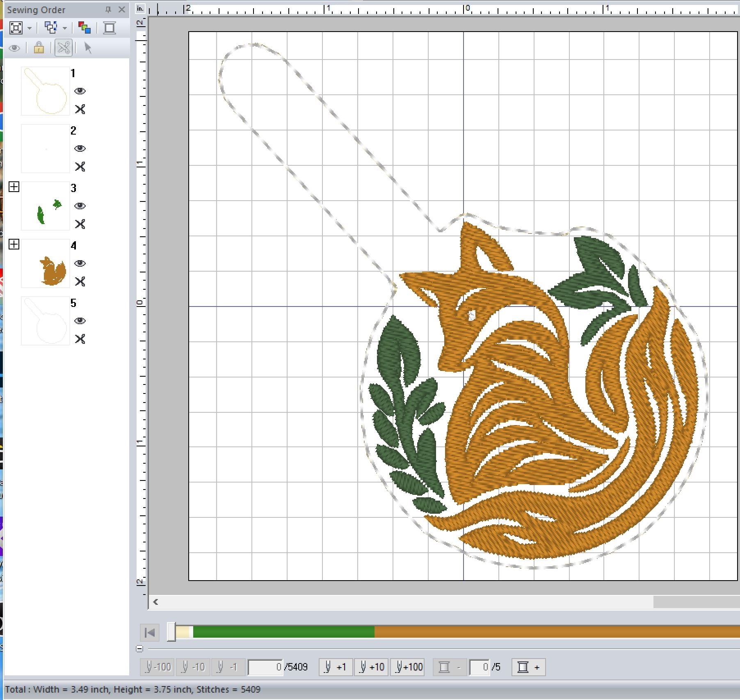The height and width of the screenshot is (700, 740).
Task: Open the overlapping-squares selection dropdown arrow
Action: click(65, 28)
